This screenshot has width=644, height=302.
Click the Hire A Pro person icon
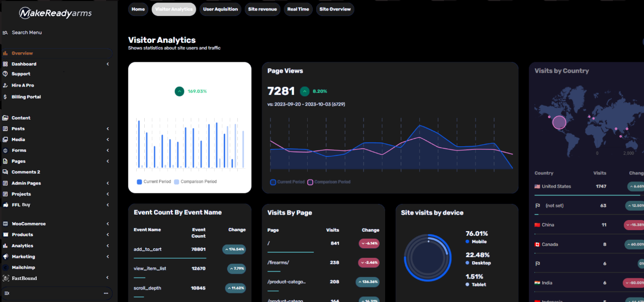tap(5, 85)
